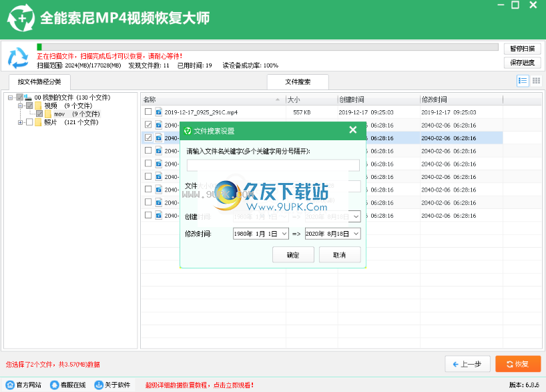Click the 视频 folder icon
The height and width of the screenshot is (392, 546).
(x=38, y=106)
